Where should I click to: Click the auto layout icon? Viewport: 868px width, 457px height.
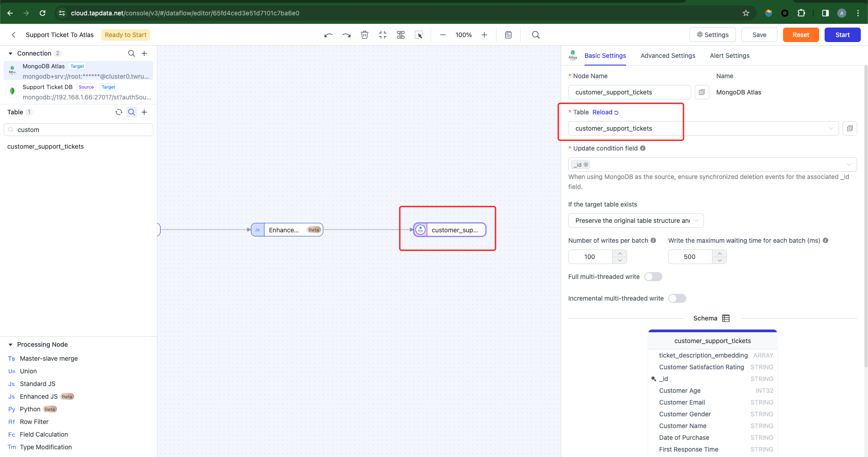pos(401,35)
